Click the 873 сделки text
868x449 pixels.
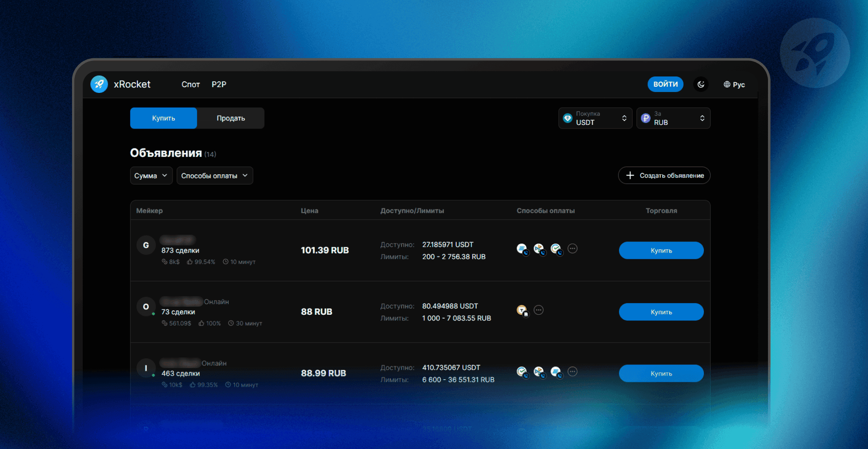180,250
